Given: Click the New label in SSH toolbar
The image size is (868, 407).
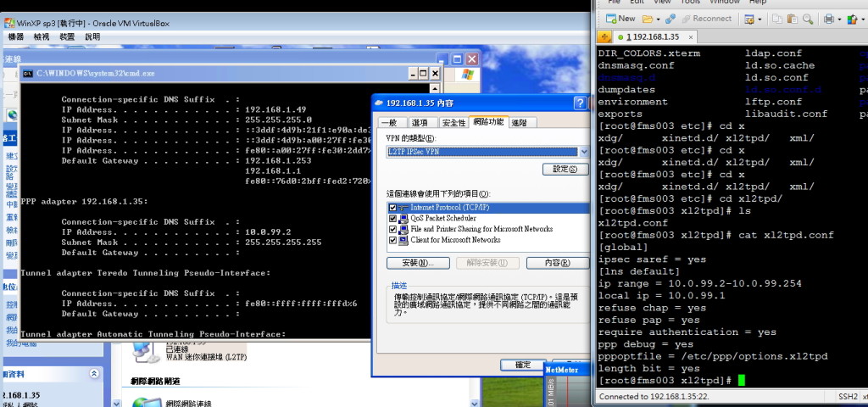Looking at the screenshot, I should [626, 19].
